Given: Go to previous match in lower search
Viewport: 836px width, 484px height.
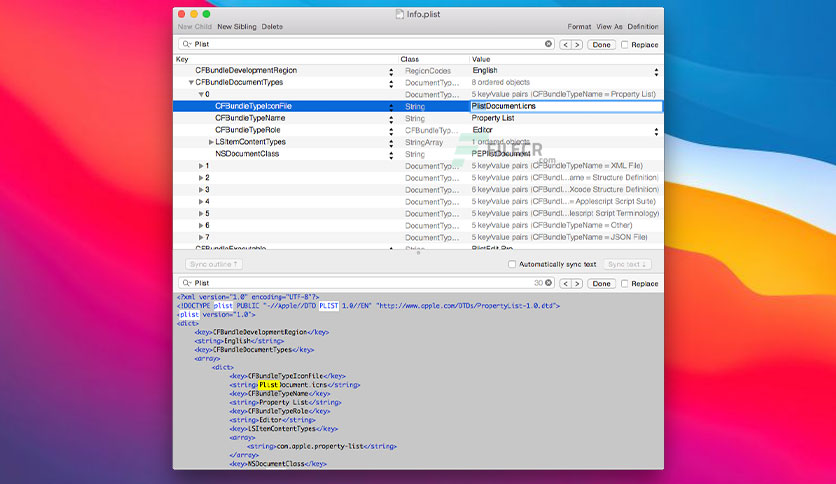Looking at the screenshot, I should tap(565, 284).
